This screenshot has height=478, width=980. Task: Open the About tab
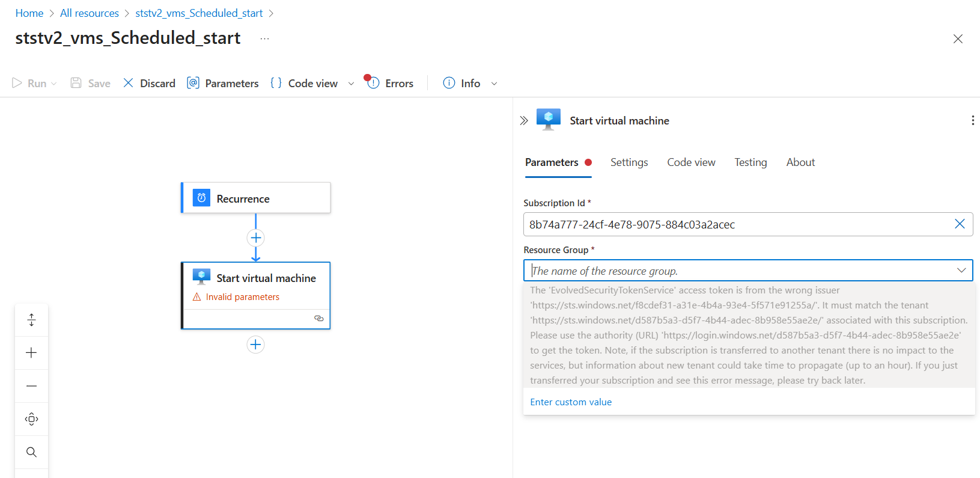click(x=800, y=162)
